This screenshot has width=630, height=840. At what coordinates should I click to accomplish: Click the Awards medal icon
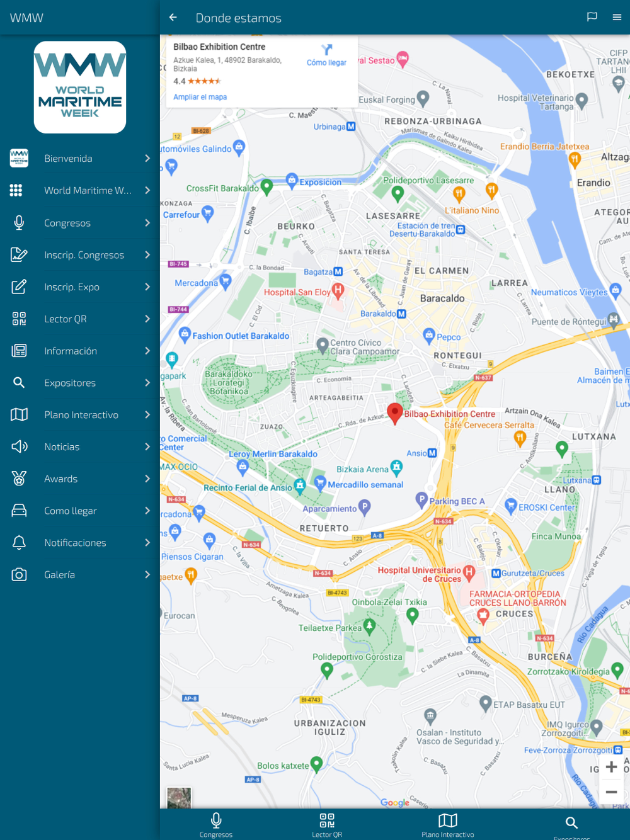[x=19, y=479]
